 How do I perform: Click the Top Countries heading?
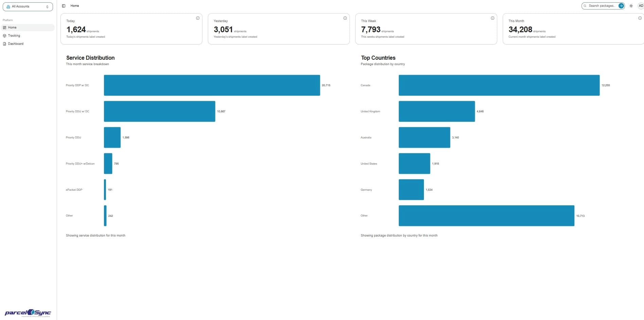(378, 58)
